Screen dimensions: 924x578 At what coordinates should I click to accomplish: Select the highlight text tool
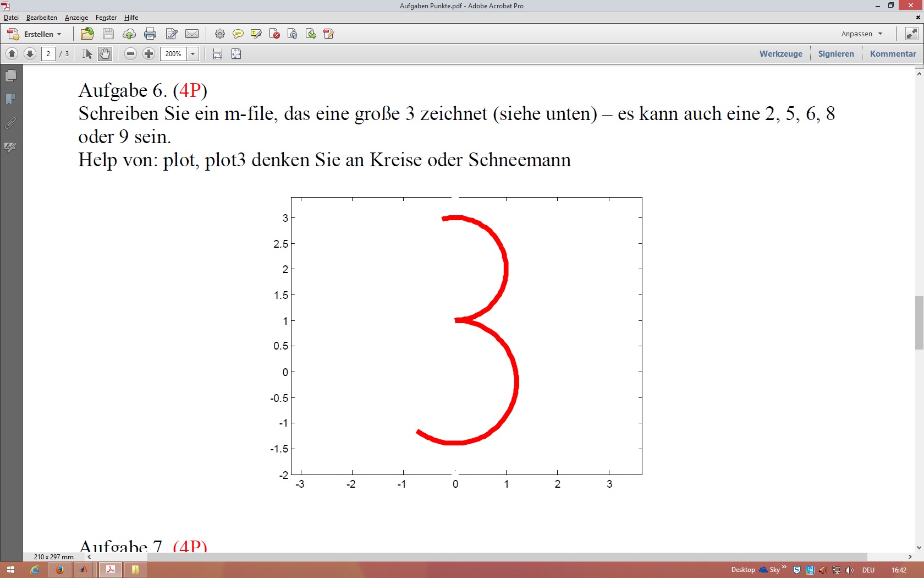point(256,34)
